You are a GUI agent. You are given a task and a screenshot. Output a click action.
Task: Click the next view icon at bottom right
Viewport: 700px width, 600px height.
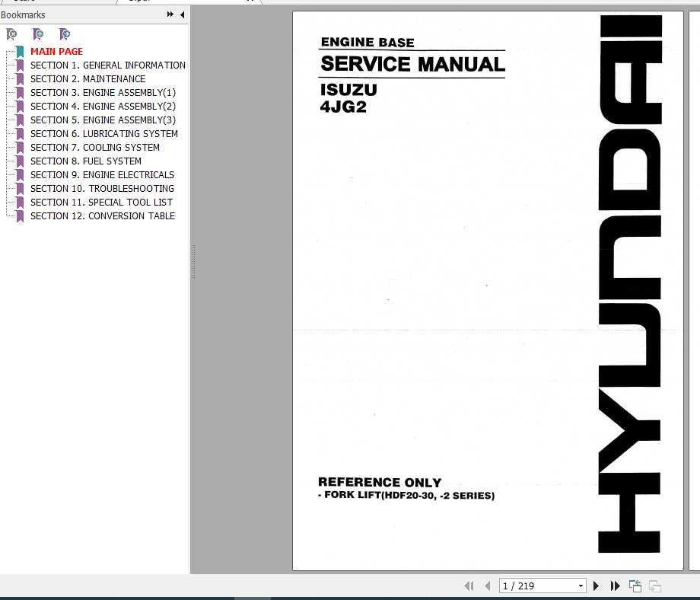click(654, 586)
